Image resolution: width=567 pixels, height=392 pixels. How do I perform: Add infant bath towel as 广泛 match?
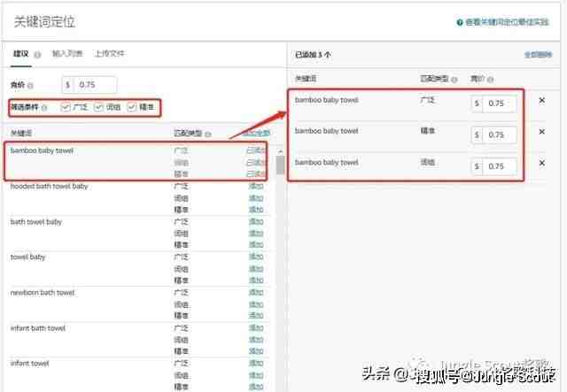tap(256, 328)
